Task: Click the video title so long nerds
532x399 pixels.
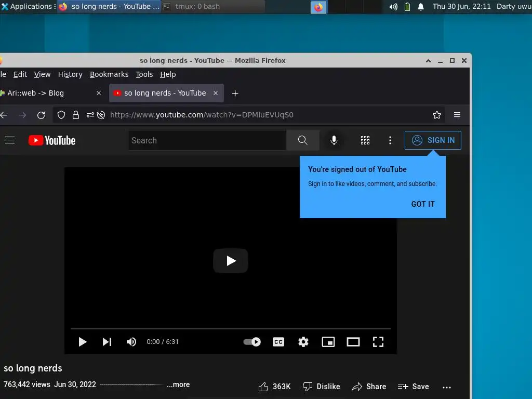Action: 33,368
